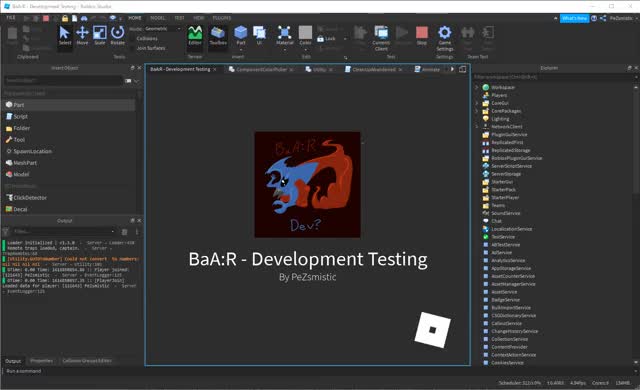Switch to the MODEL ribbon tab

tap(158, 18)
